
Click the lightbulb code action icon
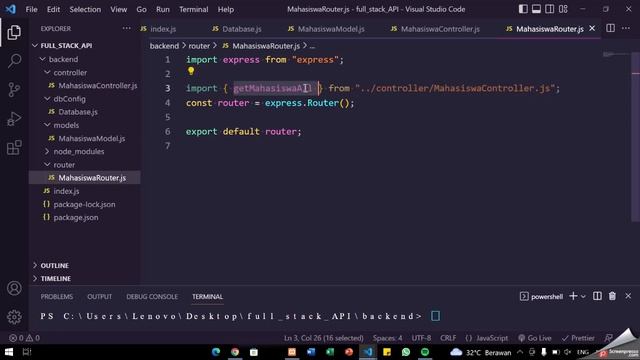(191, 71)
